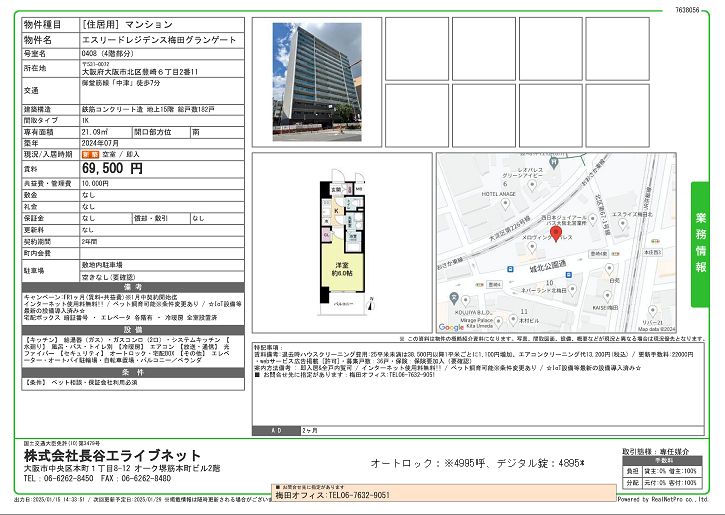Click the access text 御堂筋線「中津」徒歩7分

pos(121,83)
